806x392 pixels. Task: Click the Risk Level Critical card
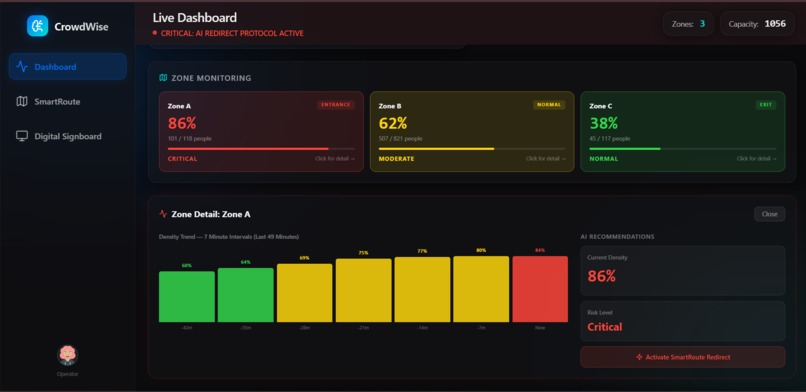683,321
